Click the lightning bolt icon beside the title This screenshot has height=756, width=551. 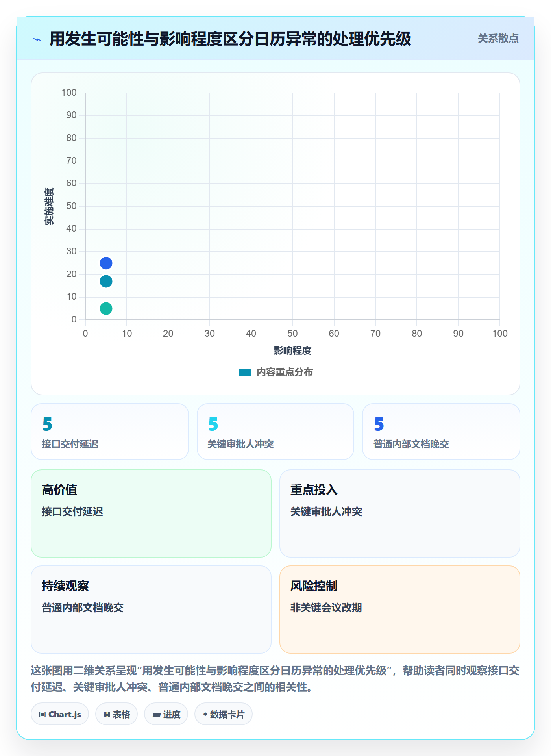(x=37, y=39)
